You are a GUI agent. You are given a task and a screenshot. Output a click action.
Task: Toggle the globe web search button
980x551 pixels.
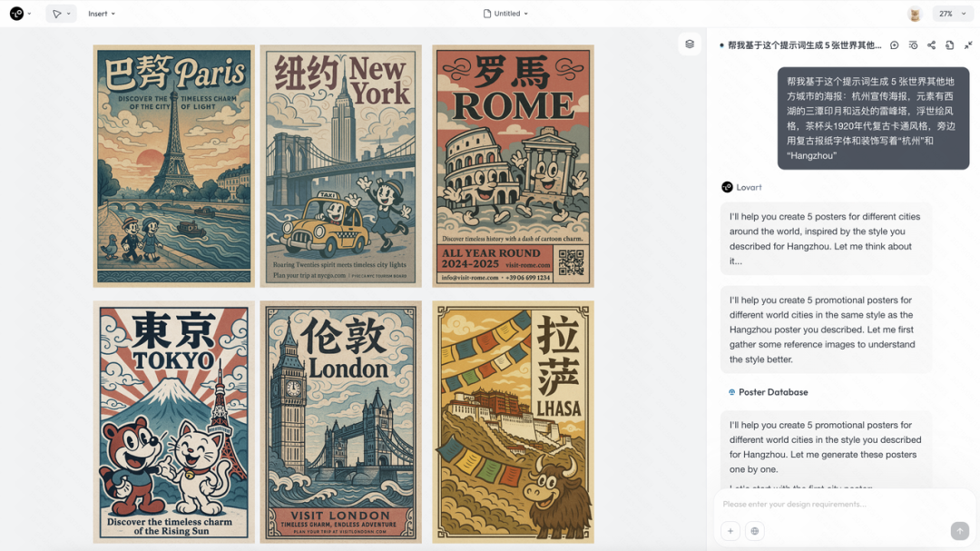[754, 531]
